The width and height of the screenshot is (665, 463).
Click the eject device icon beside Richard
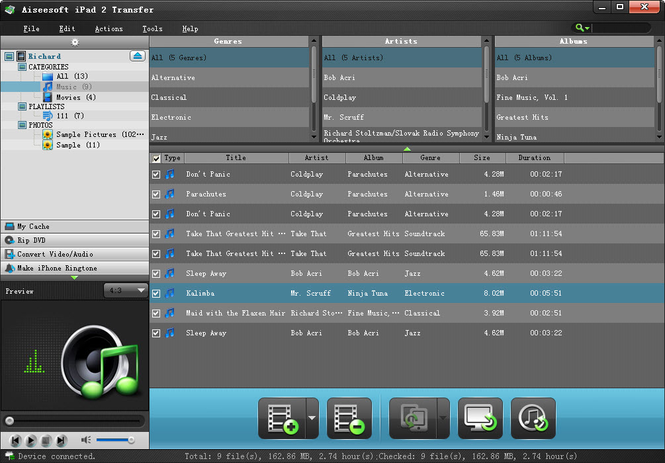coord(137,56)
